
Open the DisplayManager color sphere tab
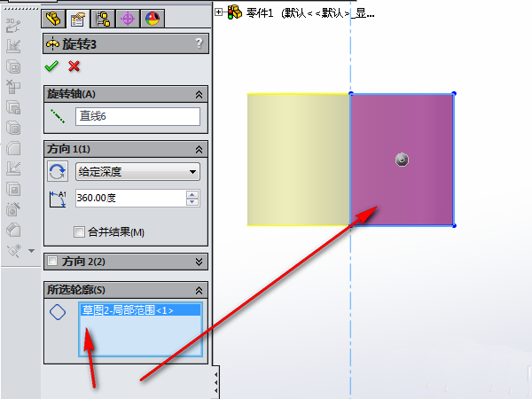click(153, 19)
